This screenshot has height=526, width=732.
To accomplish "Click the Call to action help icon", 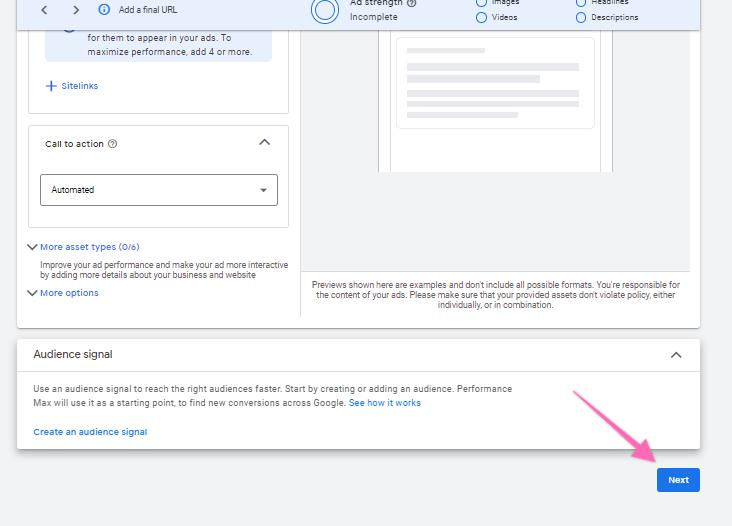I will pos(112,144).
